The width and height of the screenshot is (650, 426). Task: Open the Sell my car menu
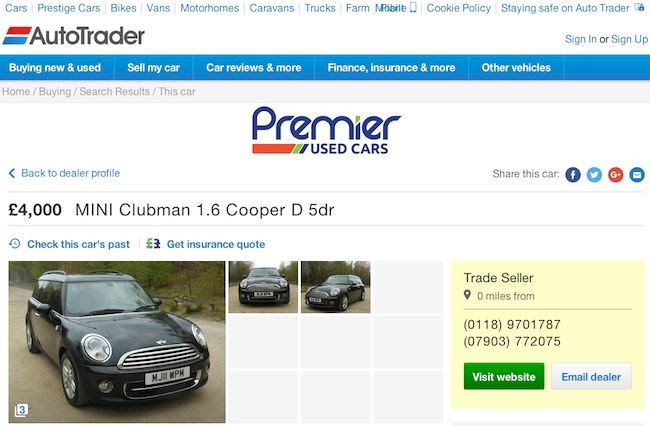tap(153, 68)
